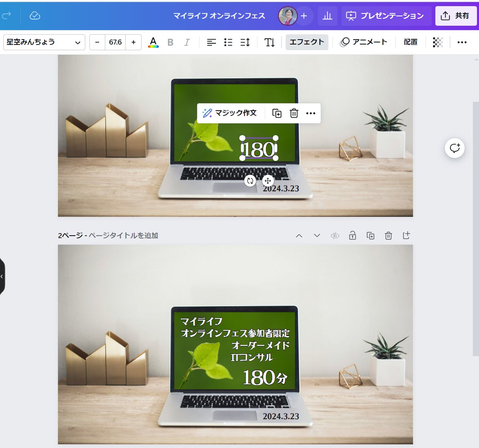
Task: Hide page 2 with the eye icon
Action: (335, 236)
